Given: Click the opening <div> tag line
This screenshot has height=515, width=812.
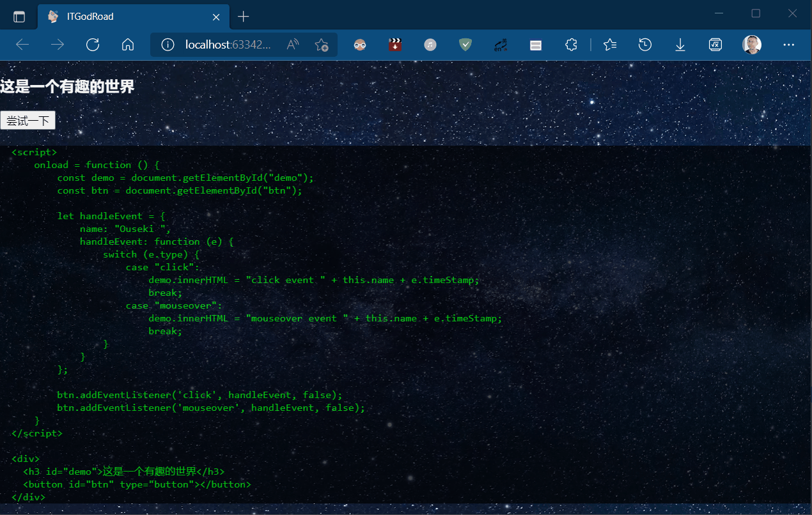Looking at the screenshot, I should point(26,459).
